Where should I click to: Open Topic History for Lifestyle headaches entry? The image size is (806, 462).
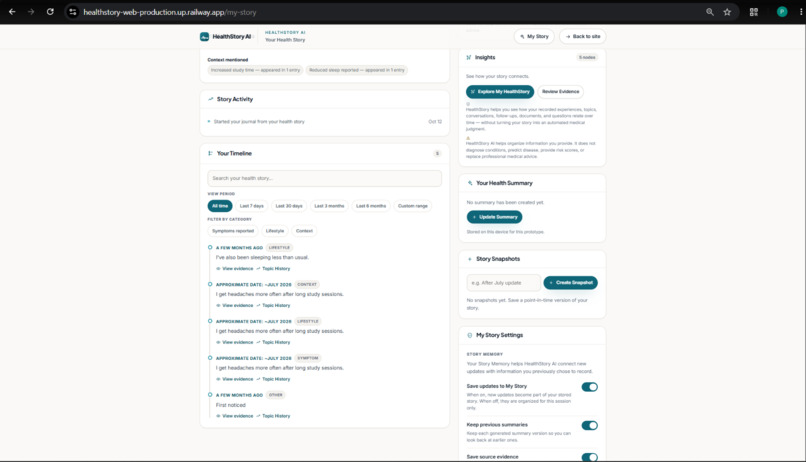(273, 342)
